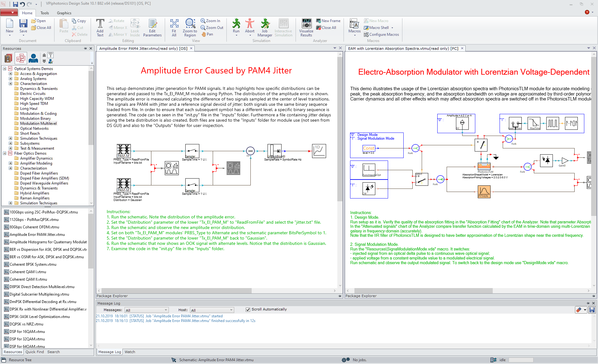
Task: Select Home ribbon tab
Action: (27, 13)
